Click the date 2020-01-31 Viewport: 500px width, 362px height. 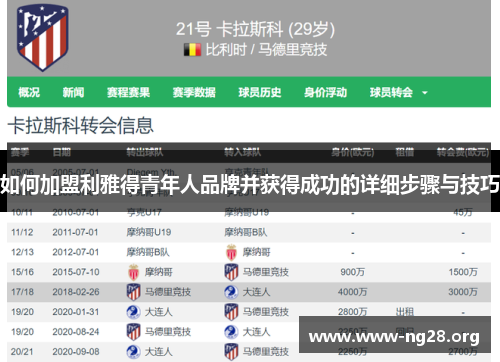76,312
